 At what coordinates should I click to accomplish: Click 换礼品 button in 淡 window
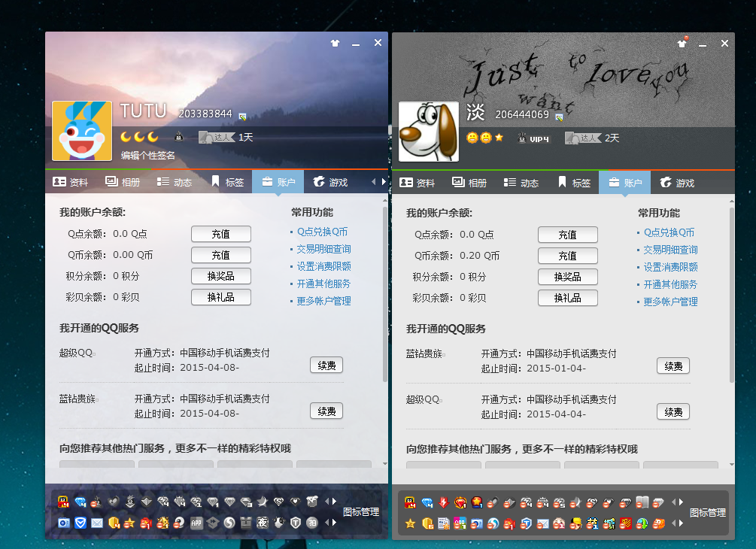[x=567, y=298]
